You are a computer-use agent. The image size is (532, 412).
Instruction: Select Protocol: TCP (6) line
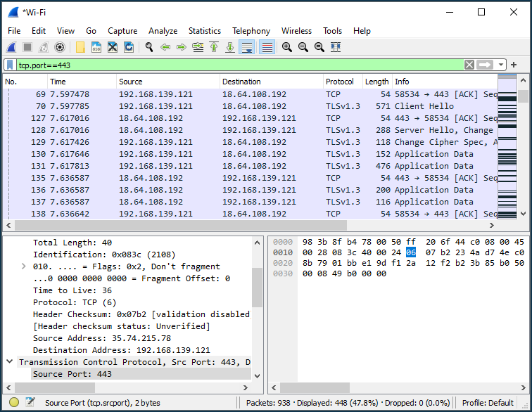[75, 302]
